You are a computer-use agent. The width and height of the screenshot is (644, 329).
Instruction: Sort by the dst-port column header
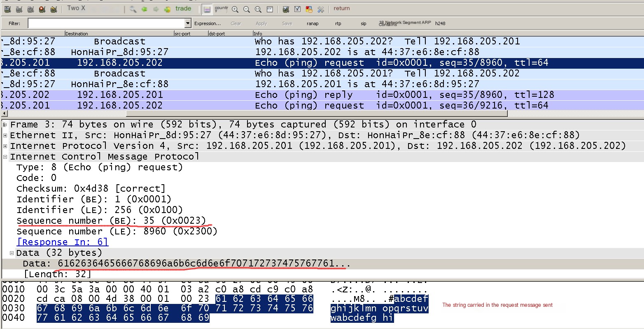(230, 34)
